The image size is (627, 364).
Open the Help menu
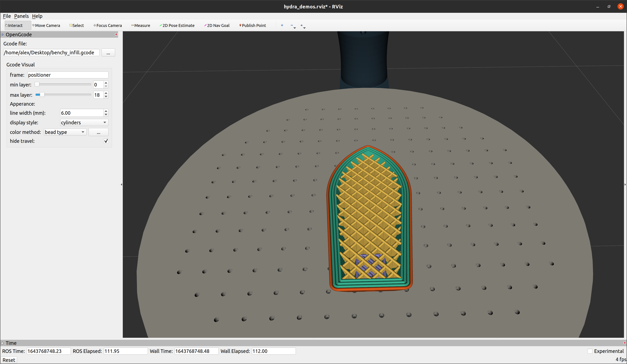[x=37, y=16]
